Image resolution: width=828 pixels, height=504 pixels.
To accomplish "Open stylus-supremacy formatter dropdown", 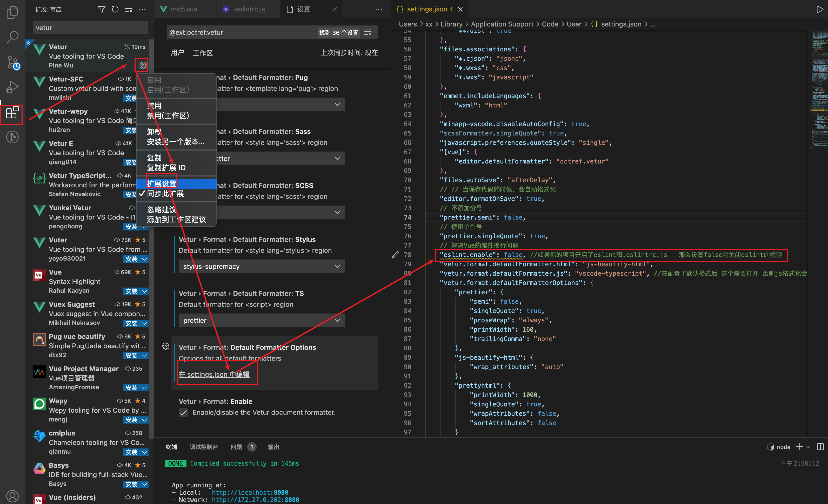I will (262, 266).
